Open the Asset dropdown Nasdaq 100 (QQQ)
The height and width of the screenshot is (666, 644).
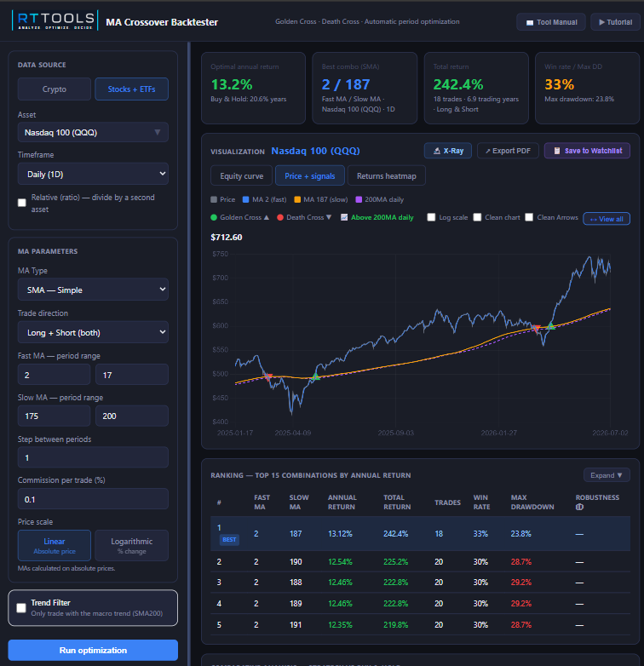(93, 133)
